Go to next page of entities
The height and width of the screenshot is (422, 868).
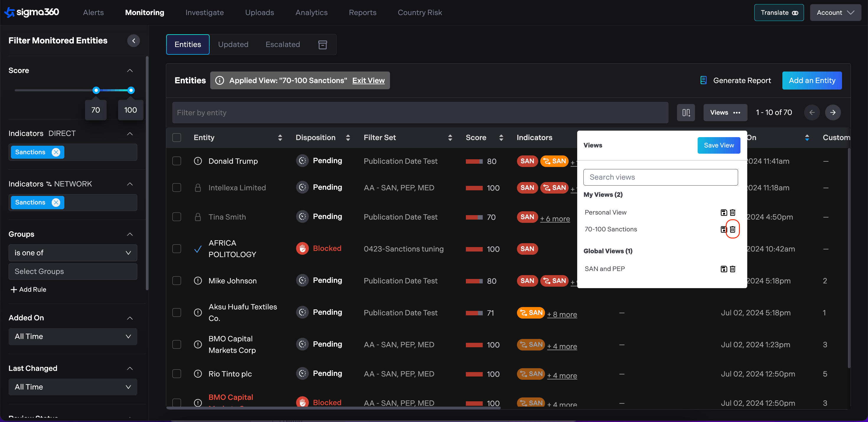pyautogui.click(x=833, y=113)
